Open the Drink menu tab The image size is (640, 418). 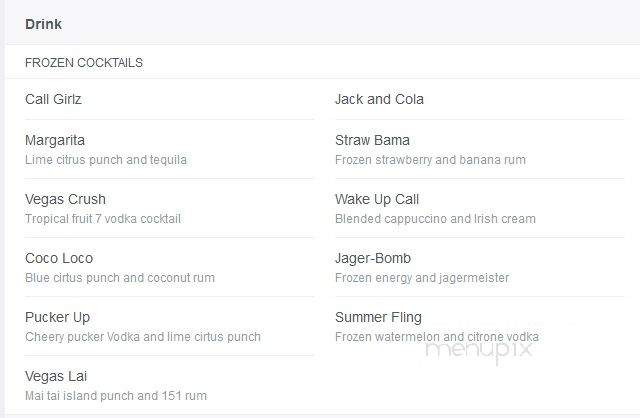click(x=43, y=24)
